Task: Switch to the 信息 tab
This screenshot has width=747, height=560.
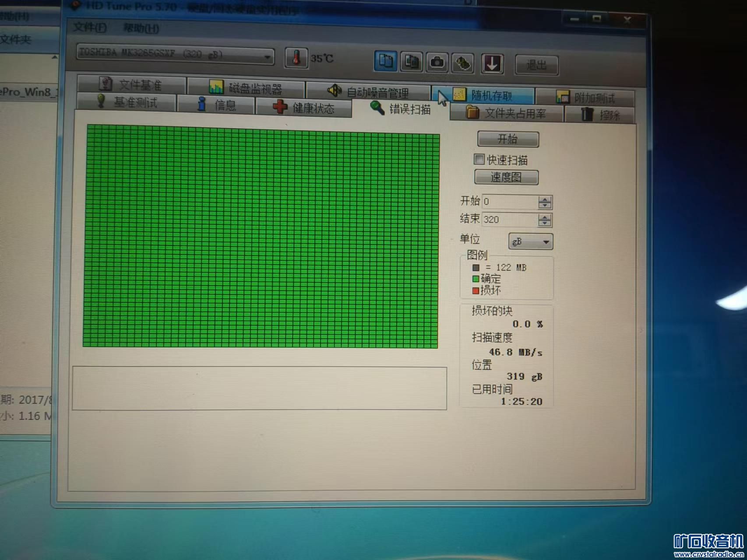Action: tap(217, 104)
